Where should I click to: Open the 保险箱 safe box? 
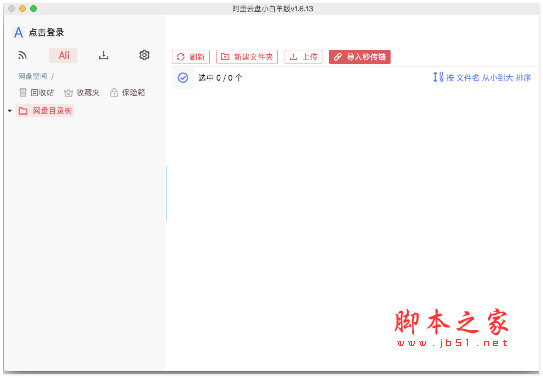click(x=127, y=92)
